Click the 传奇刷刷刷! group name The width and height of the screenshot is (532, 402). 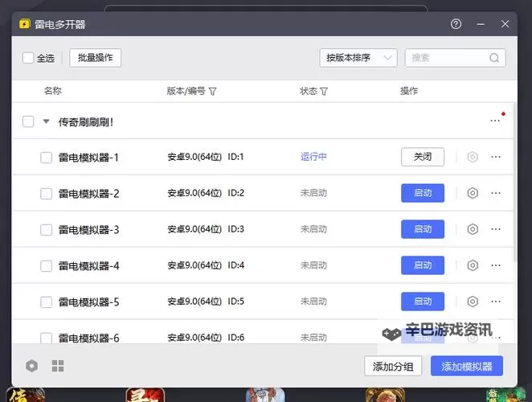pos(86,122)
